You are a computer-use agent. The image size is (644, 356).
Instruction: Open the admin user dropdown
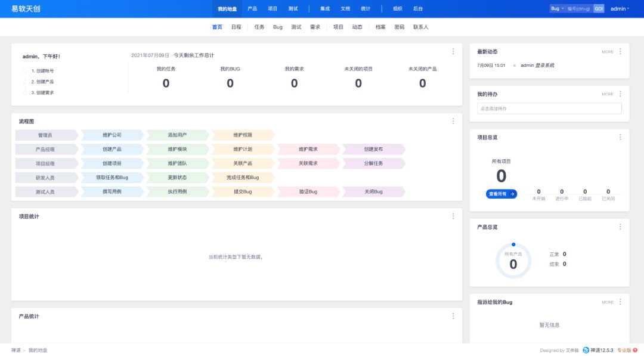coord(620,9)
